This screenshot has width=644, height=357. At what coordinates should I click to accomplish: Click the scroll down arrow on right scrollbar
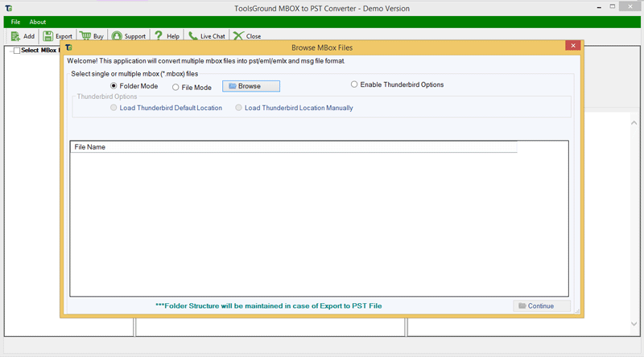tap(634, 322)
